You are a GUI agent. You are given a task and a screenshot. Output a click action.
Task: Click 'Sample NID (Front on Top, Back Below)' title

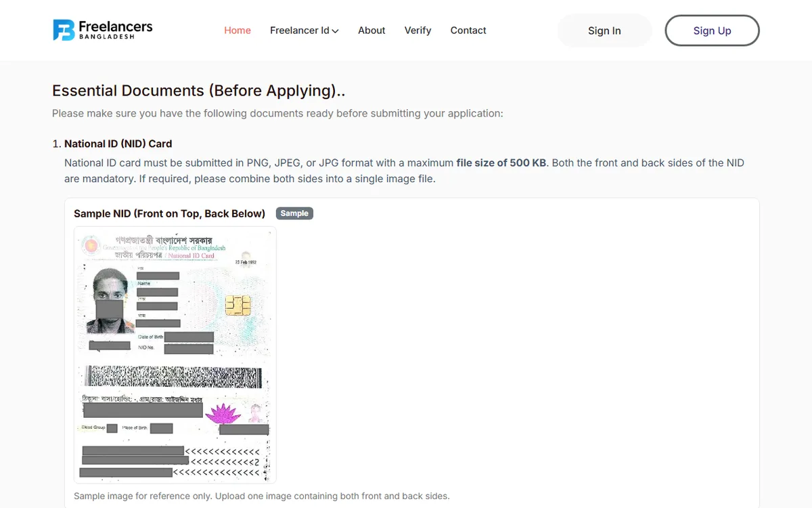coord(169,213)
